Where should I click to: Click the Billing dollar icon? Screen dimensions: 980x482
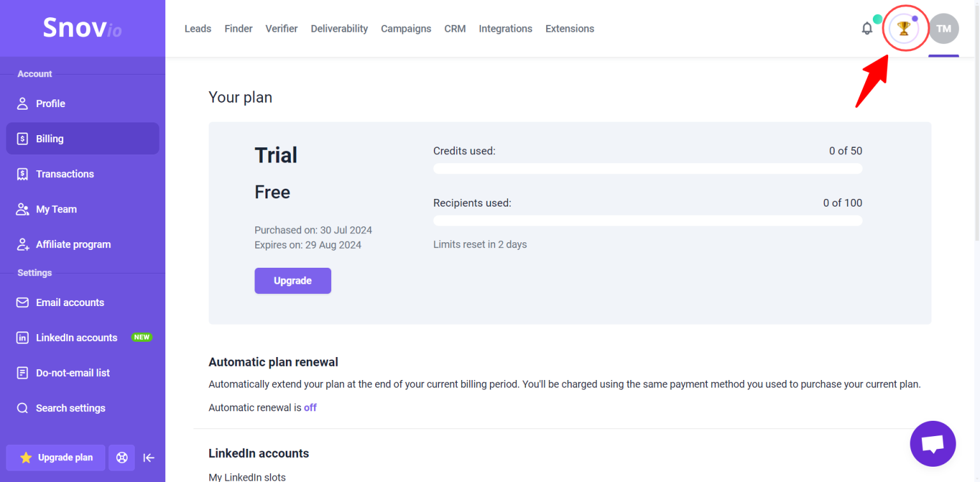22,138
